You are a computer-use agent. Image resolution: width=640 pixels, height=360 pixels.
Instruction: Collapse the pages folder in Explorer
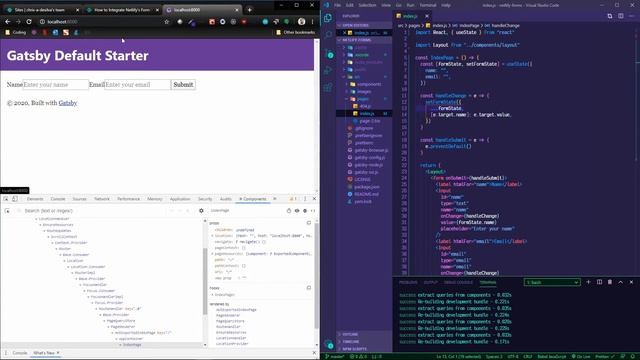pos(363,99)
